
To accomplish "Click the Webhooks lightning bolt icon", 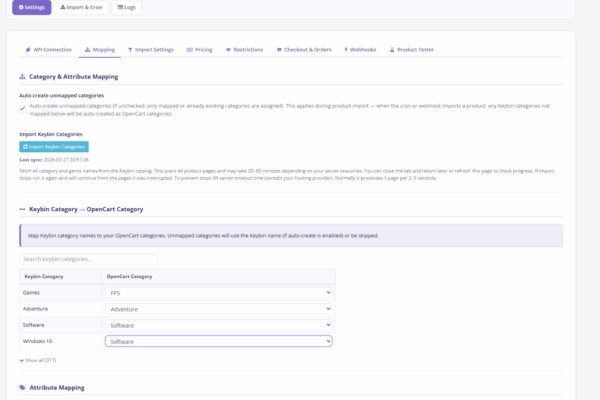I will 346,48.
